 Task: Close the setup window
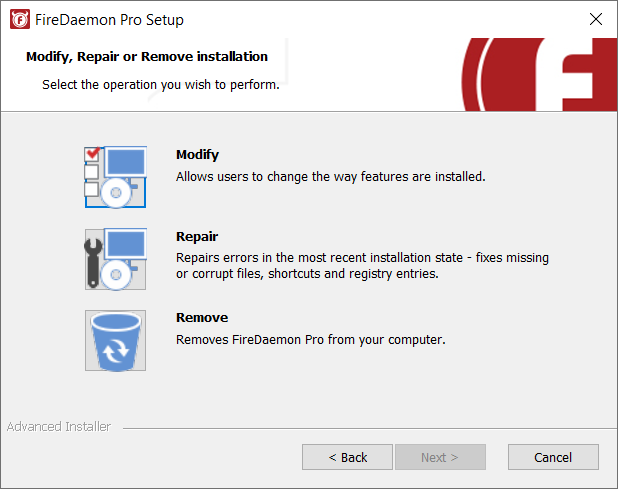(x=596, y=19)
